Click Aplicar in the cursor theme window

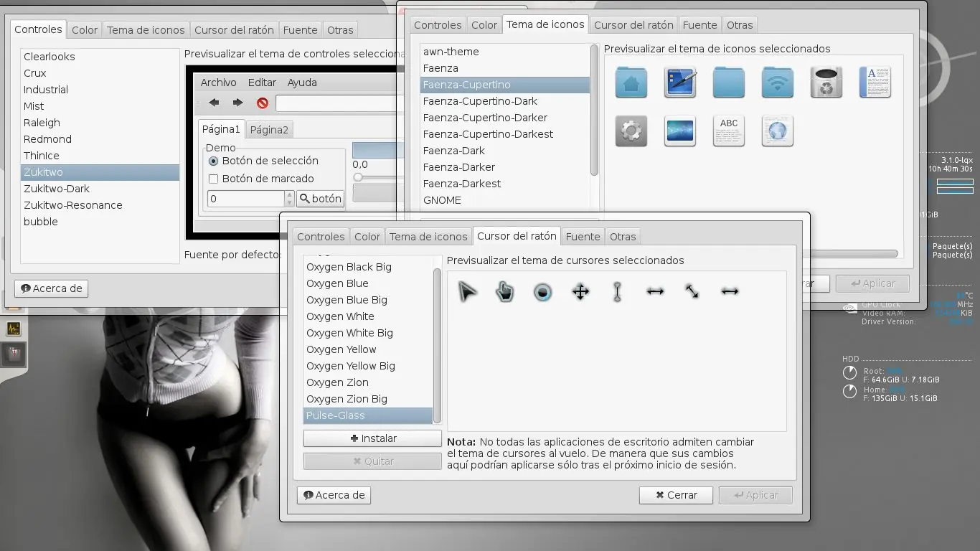(755, 495)
